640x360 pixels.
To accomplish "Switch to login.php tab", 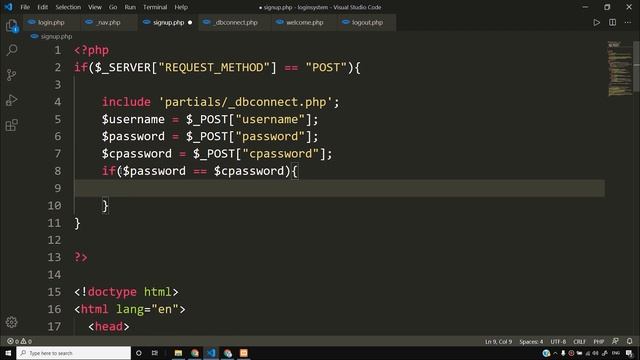I will coord(51,22).
